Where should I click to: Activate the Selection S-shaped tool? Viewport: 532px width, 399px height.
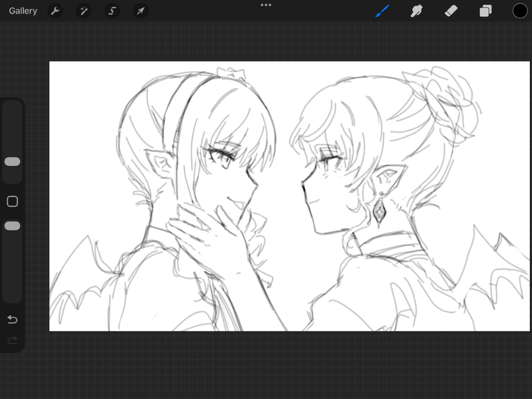click(x=112, y=11)
